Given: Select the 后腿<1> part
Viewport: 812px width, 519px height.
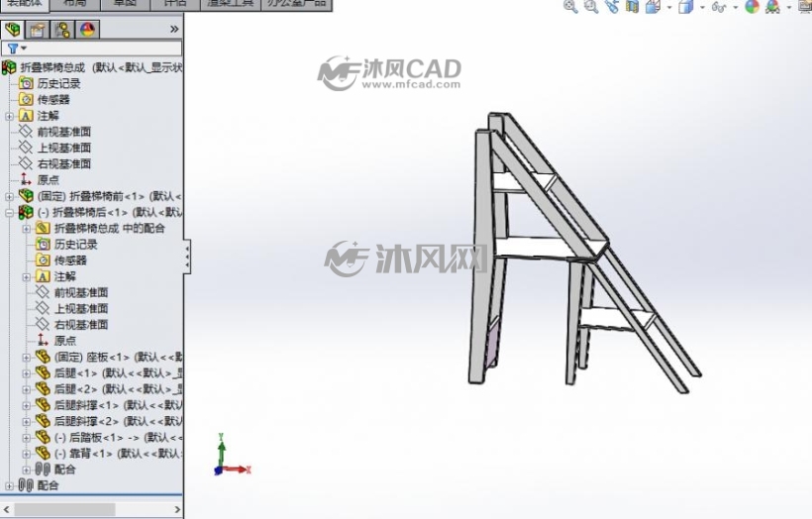Looking at the screenshot, I should (x=109, y=373).
